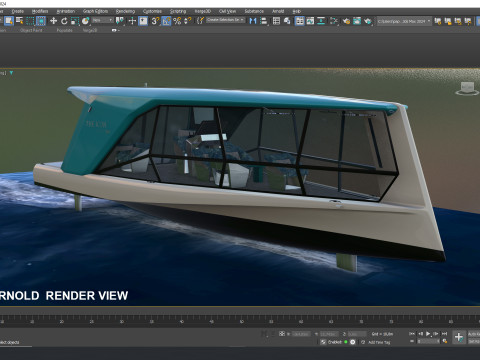Click Edit Named Selection Sets icon
This screenshot has width=480, height=360.
[x=200, y=21]
